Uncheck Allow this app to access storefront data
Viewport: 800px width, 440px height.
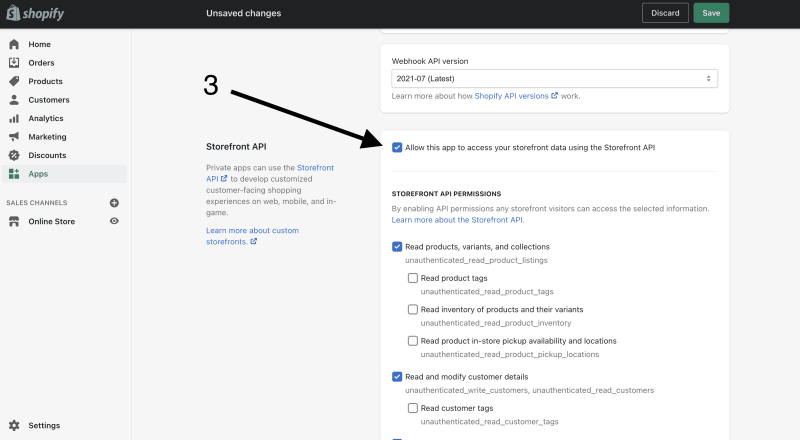click(x=397, y=148)
